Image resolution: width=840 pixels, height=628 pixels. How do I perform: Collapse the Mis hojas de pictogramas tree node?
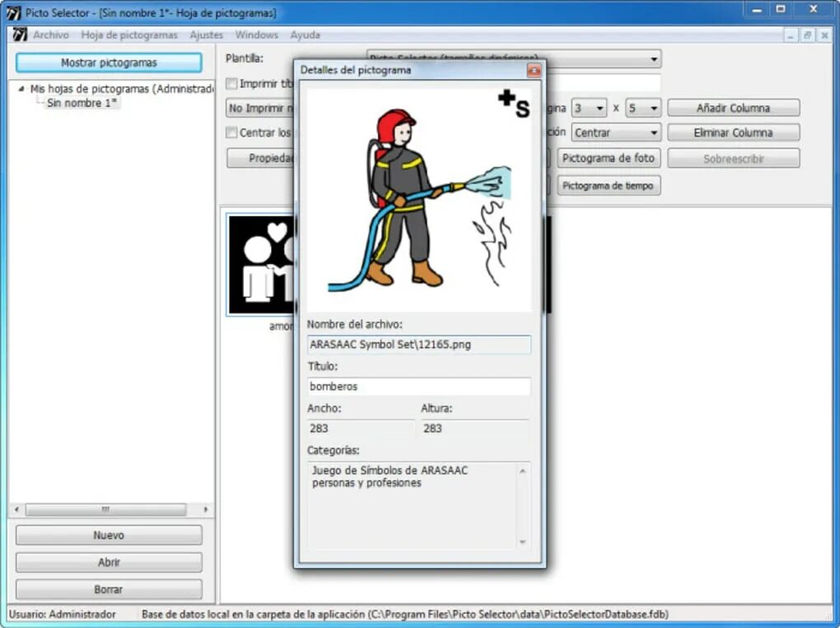tap(21, 89)
